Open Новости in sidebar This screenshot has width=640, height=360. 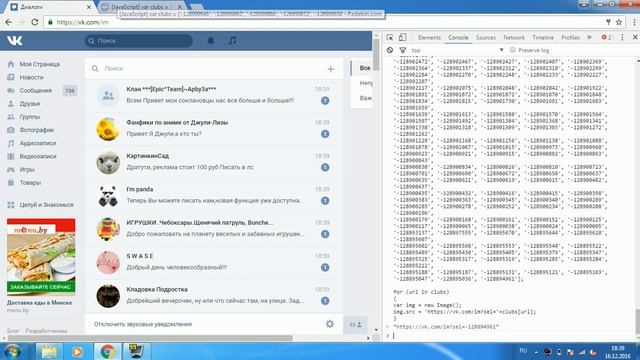click(x=31, y=77)
